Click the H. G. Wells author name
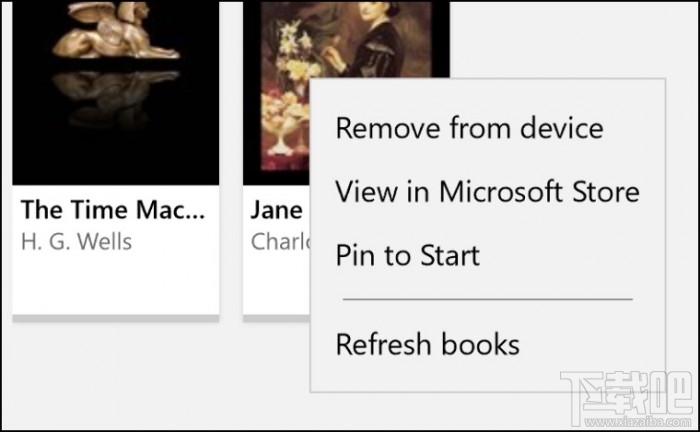Viewport: 700px width, 432px height. pos(76,241)
